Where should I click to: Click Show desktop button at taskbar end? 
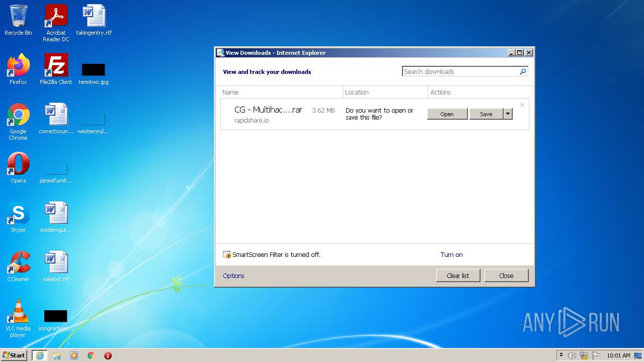coord(638,355)
